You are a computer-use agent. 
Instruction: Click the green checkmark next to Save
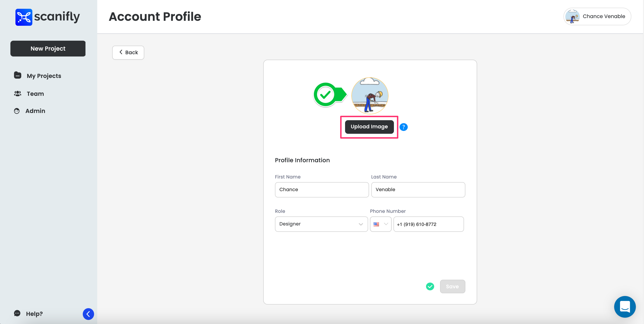[x=430, y=286]
